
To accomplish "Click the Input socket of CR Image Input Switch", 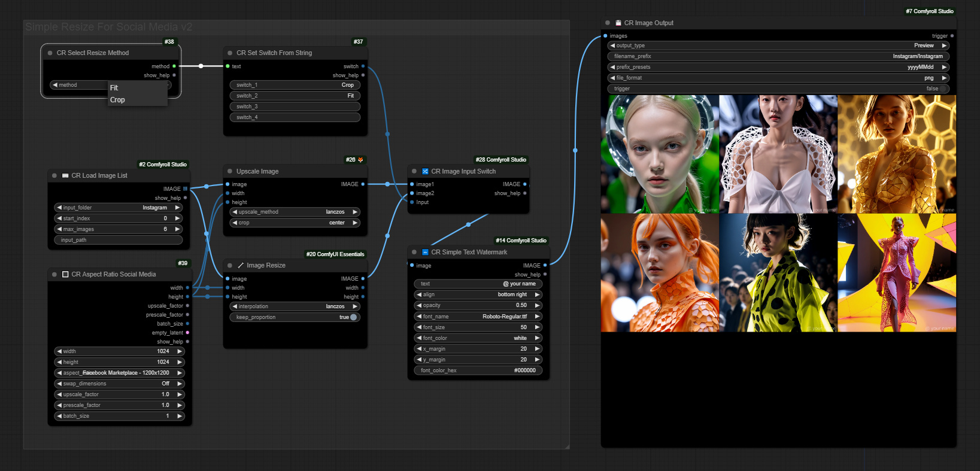I will [412, 202].
